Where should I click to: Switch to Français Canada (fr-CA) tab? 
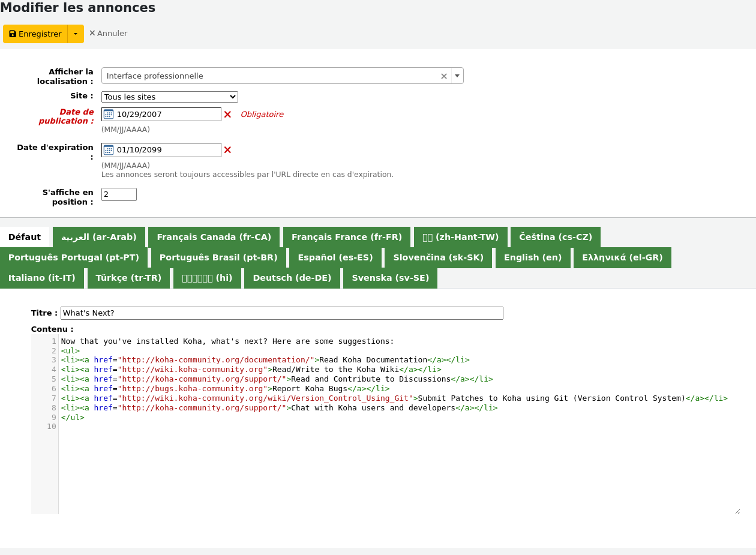click(214, 237)
